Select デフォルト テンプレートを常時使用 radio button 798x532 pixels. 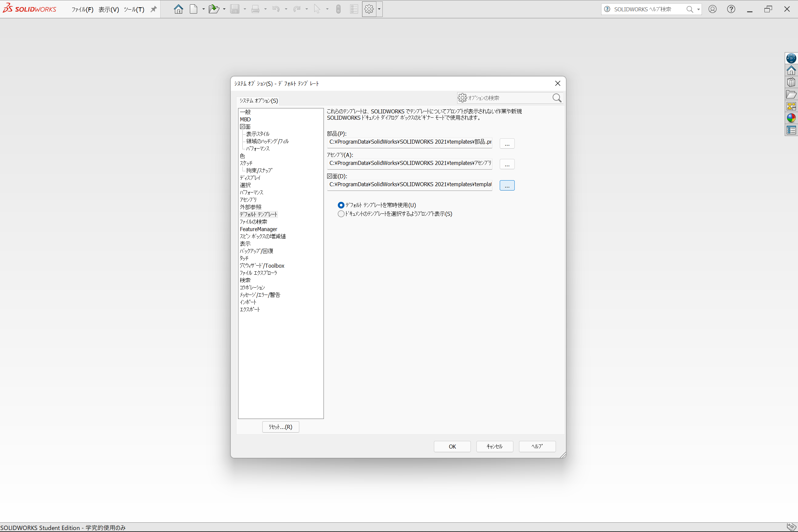pos(341,205)
